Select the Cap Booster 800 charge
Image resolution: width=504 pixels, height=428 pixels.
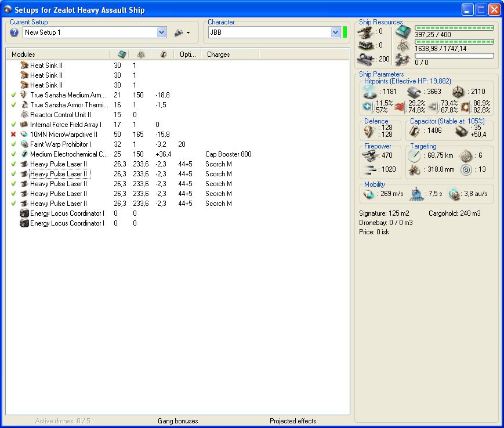click(229, 154)
